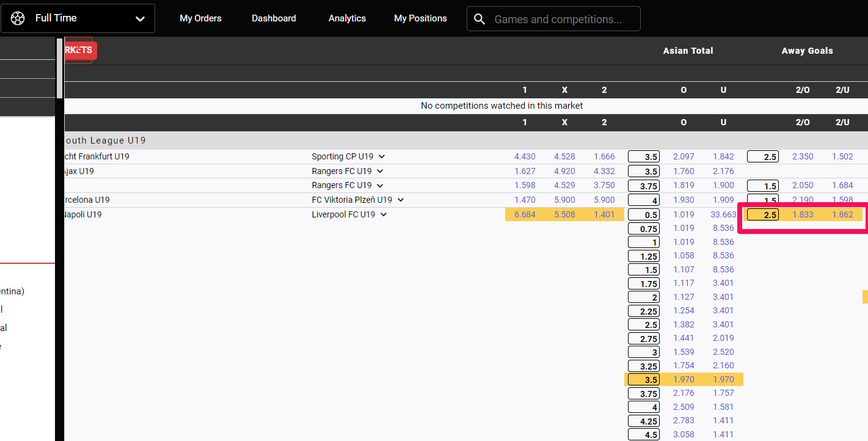Click the red Markets button
The height and width of the screenshot is (441, 868).
coord(78,50)
